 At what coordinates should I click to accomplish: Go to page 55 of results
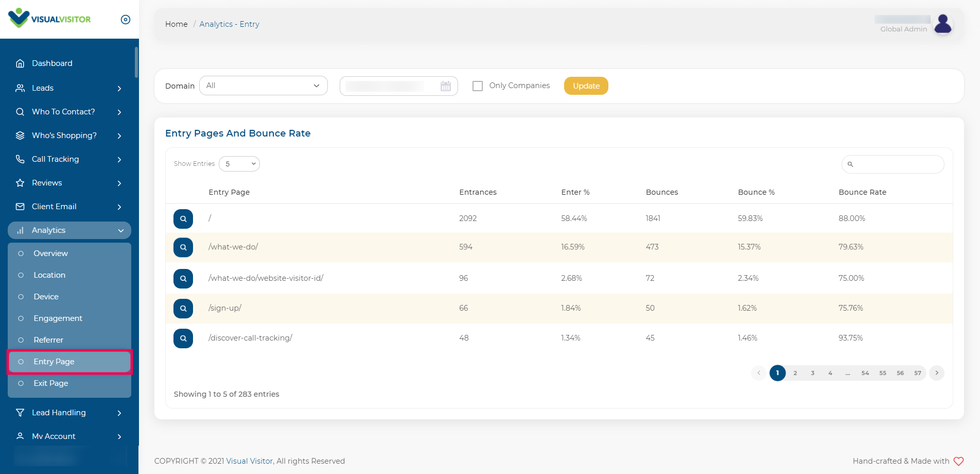[883, 373]
